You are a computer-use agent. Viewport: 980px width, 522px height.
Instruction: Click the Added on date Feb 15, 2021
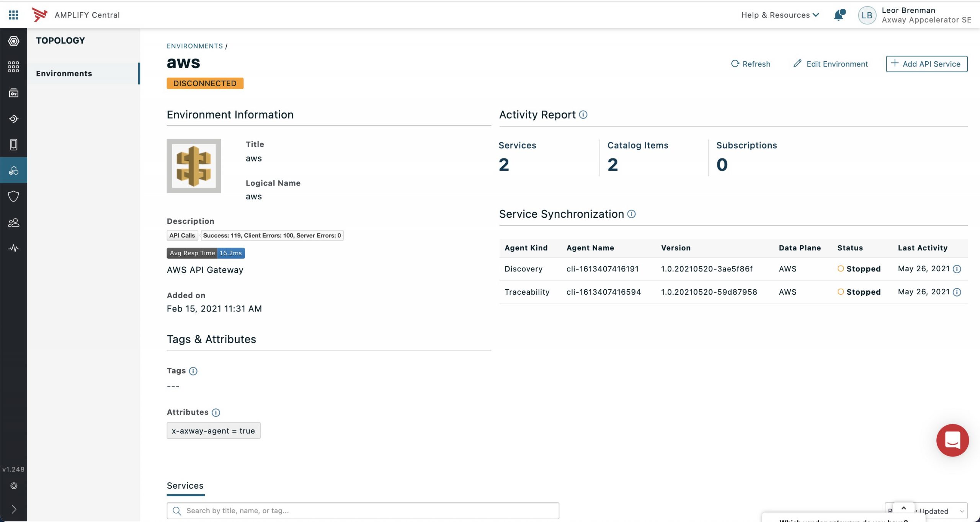click(214, 309)
